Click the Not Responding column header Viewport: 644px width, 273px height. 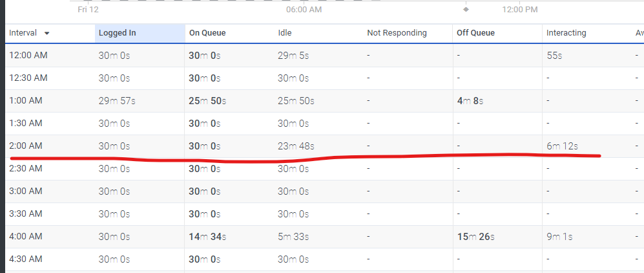click(397, 33)
